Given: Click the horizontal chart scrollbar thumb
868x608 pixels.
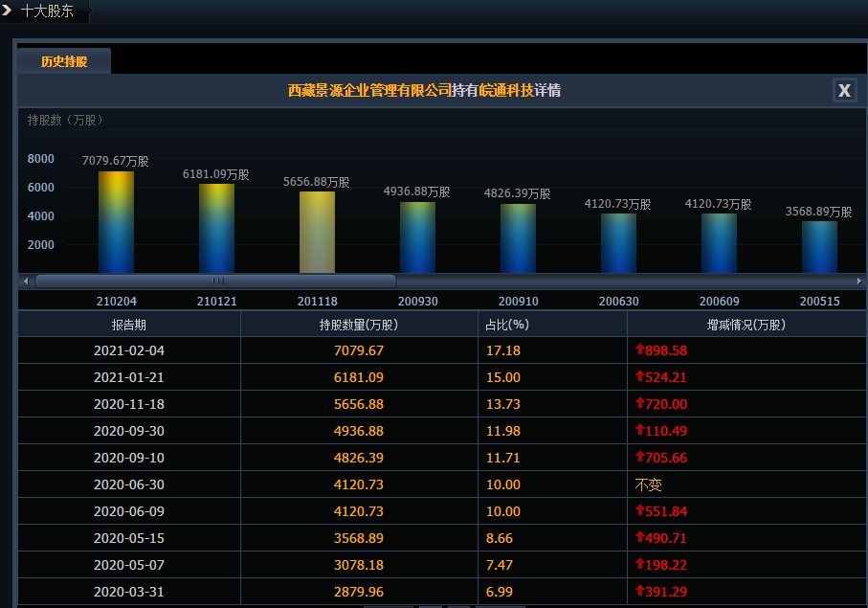Looking at the screenshot, I should 216,281.
